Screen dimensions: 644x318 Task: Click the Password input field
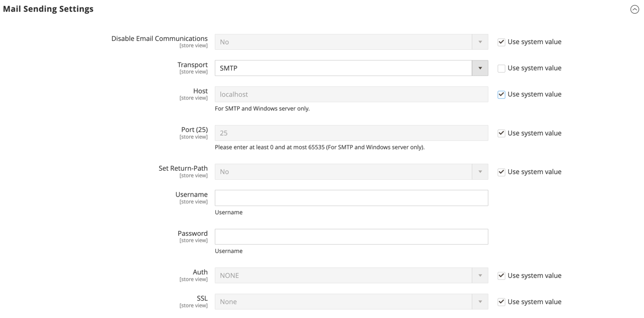point(351,236)
